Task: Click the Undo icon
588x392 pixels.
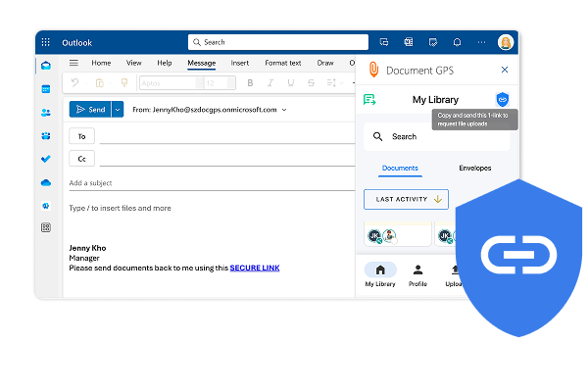Action: coord(75,82)
